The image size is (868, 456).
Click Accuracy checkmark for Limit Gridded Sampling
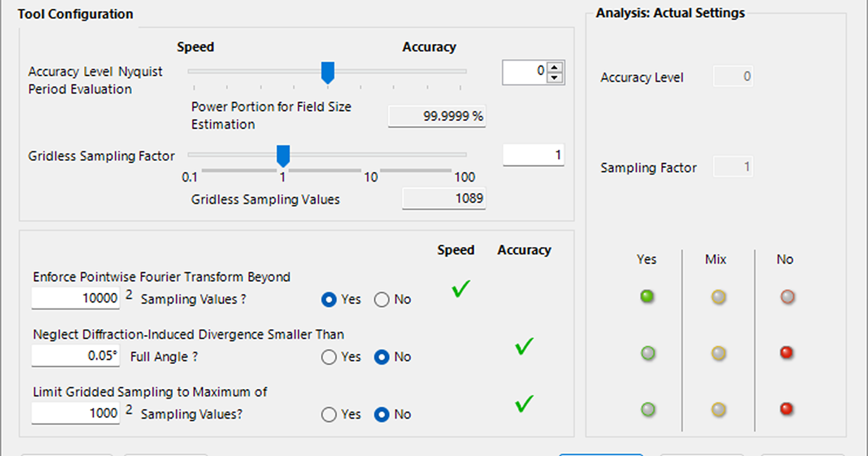[x=524, y=403]
